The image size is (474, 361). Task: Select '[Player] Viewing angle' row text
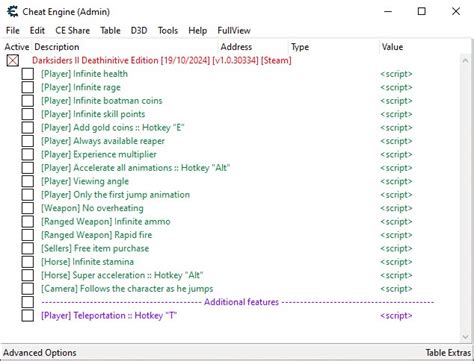pyautogui.click(x=85, y=181)
